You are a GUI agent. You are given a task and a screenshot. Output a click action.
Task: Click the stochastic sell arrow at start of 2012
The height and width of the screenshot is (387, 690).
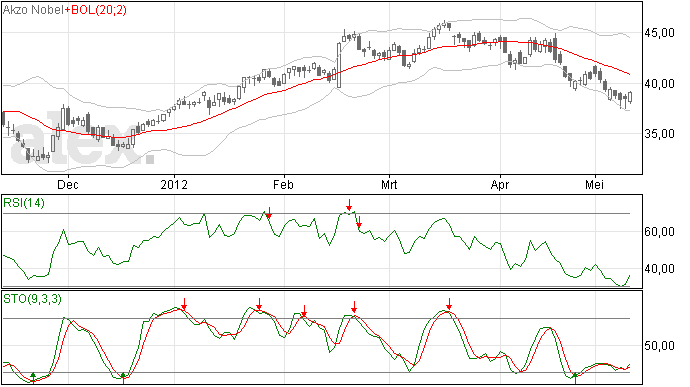click(x=184, y=304)
